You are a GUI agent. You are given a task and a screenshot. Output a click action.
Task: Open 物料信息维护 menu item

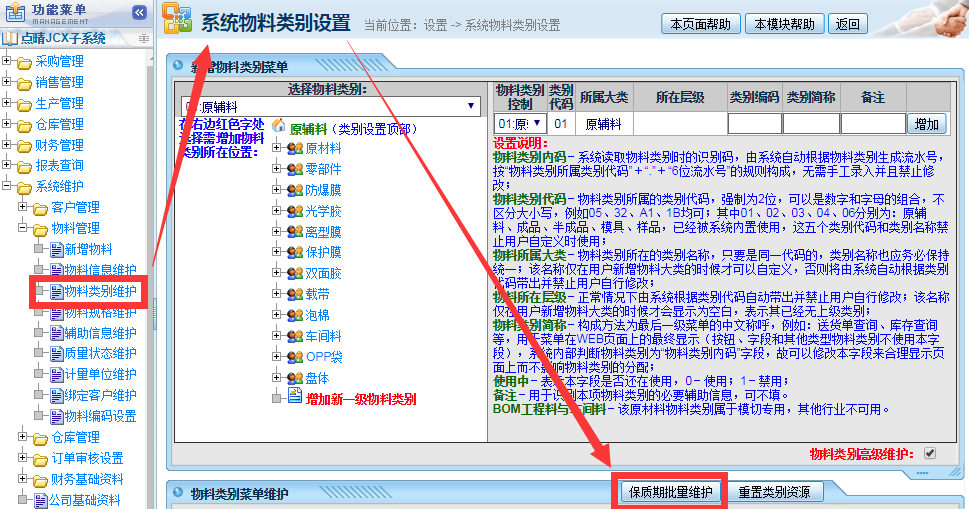tap(101, 270)
